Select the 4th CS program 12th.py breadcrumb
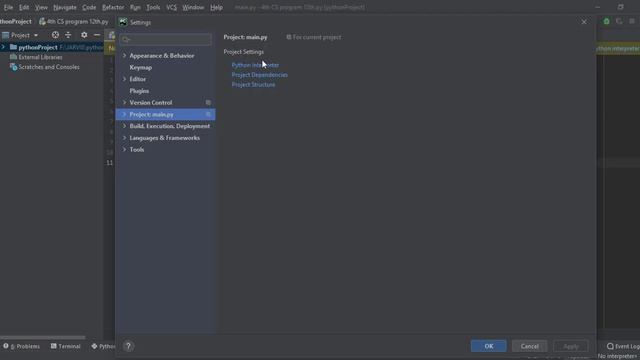640x360 pixels. point(74,21)
